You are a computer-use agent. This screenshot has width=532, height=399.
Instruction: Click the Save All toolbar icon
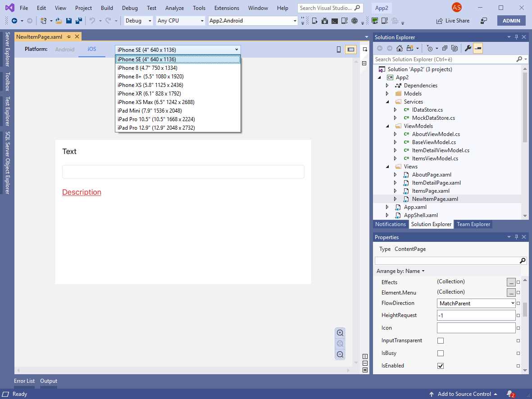(78, 21)
